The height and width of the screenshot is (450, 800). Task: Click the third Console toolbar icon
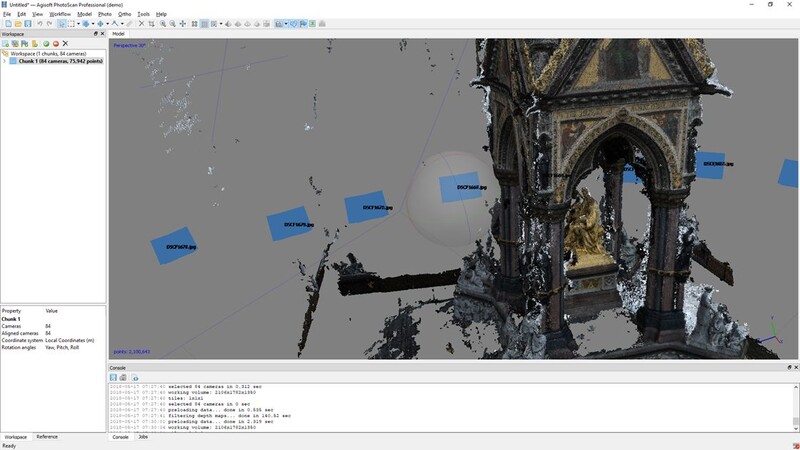pyautogui.click(x=135, y=378)
